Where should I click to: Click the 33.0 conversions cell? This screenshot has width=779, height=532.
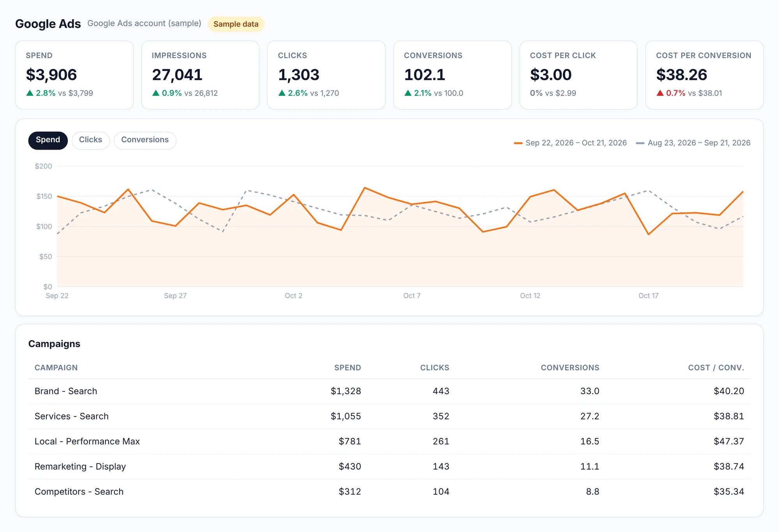point(590,391)
